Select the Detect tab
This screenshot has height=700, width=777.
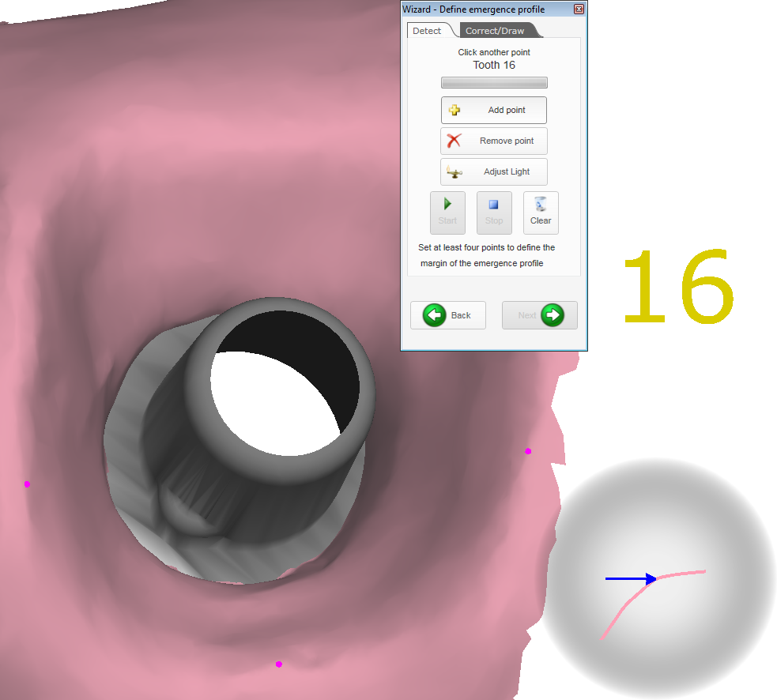[428, 31]
